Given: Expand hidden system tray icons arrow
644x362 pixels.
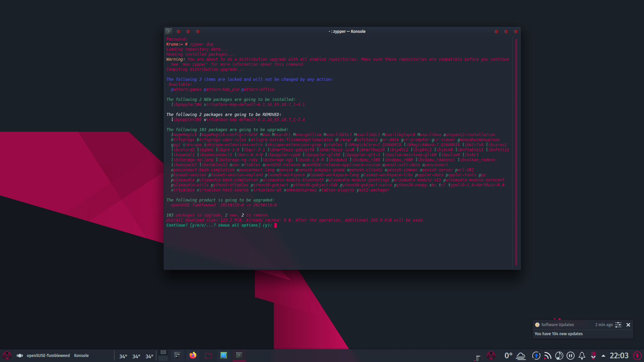Looking at the screenshot, I should 603,356.
